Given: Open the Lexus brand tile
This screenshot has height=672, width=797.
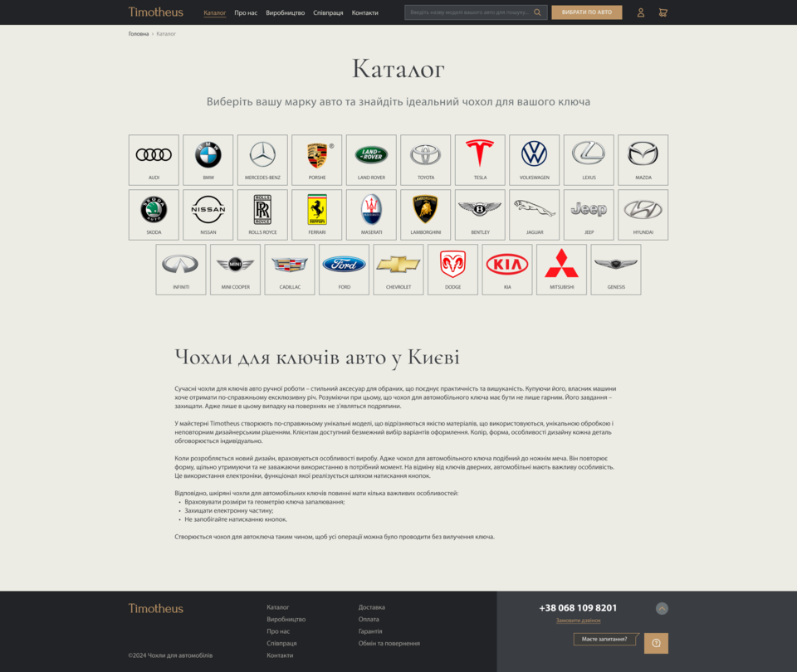Looking at the screenshot, I should point(589,160).
